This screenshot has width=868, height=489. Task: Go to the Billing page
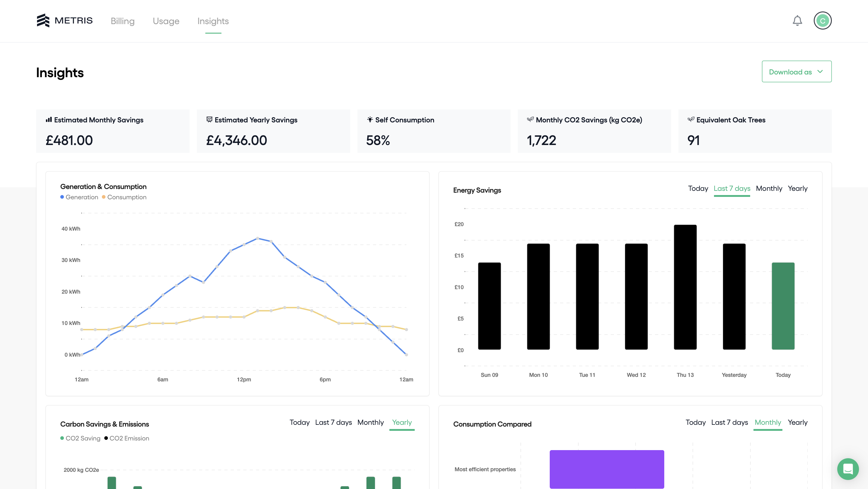click(123, 21)
